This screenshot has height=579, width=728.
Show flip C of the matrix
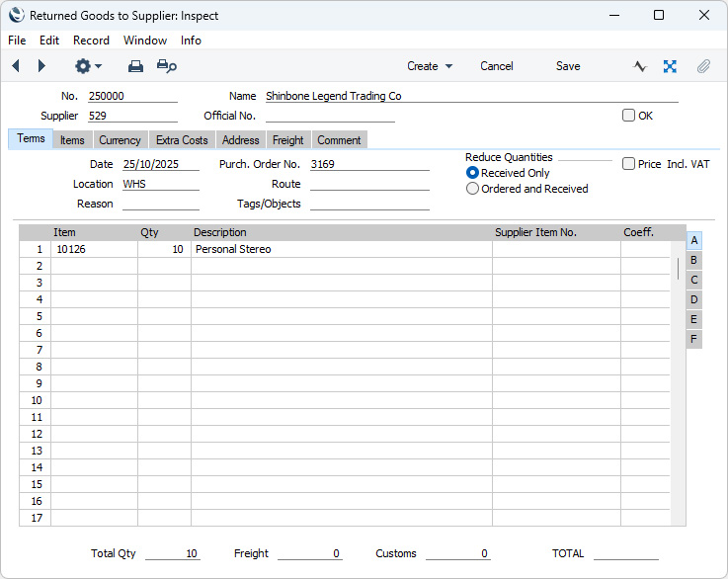pos(694,280)
